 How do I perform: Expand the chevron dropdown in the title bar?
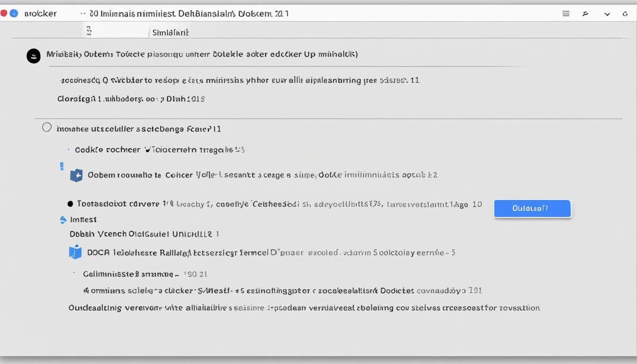[x=607, y=14]
